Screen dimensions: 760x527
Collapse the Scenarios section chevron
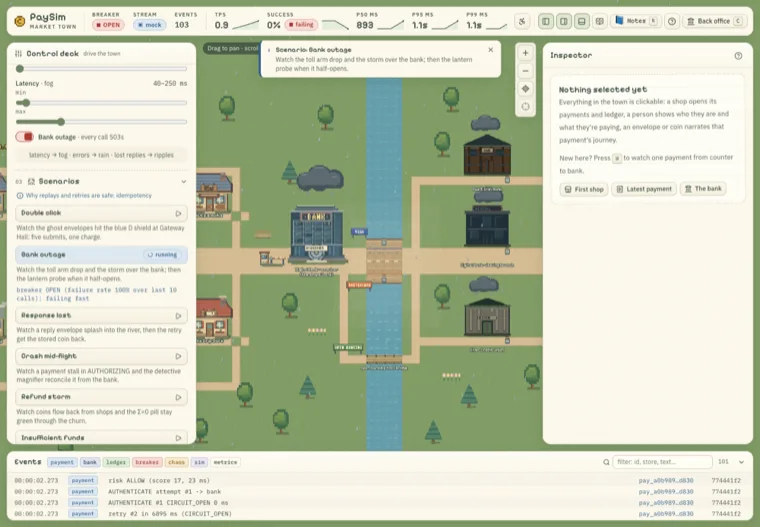click(x=184, y=181)
